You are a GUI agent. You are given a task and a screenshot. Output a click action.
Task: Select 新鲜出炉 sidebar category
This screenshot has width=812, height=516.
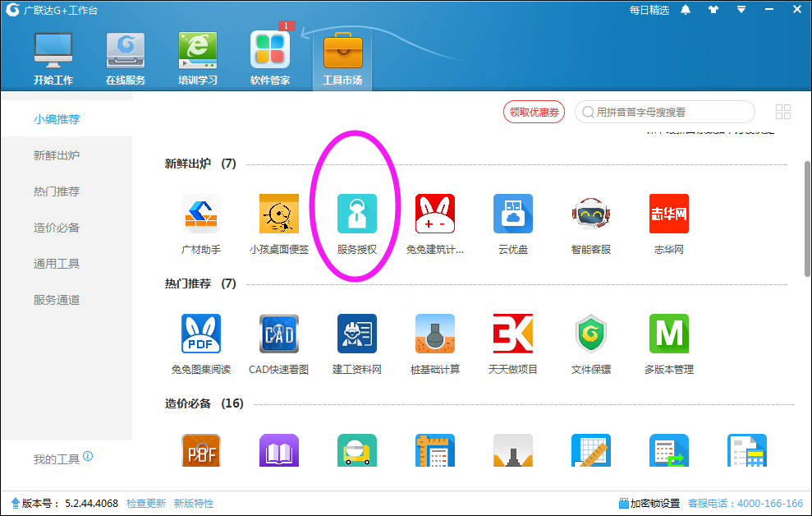click(57, 155)
